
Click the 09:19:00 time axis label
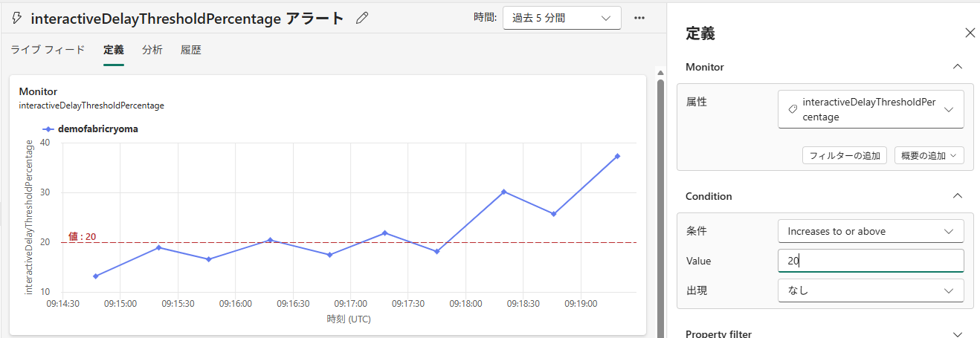pos(581,304)
